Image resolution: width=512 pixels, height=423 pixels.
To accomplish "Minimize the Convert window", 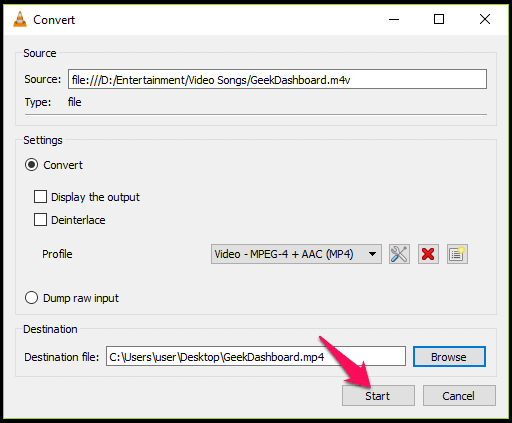I will click(394, 19).
